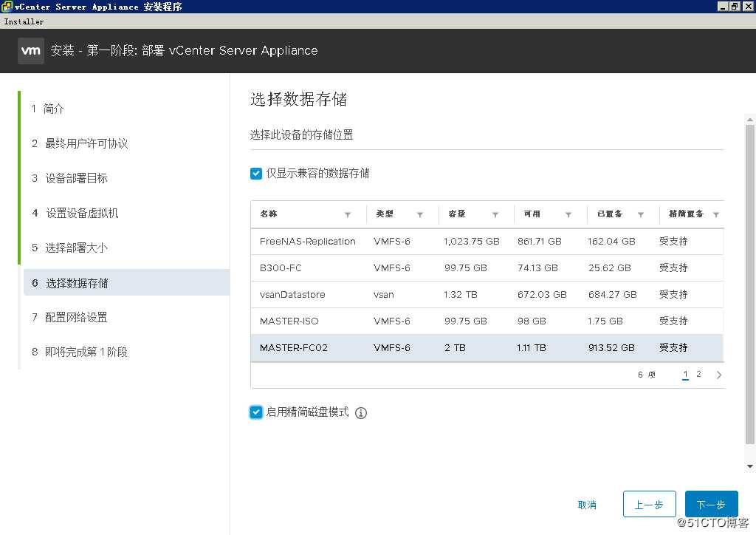This screenshot has height=535, width=756.
Task: Click 取消 to cancel installation
Action: point(587,505)
